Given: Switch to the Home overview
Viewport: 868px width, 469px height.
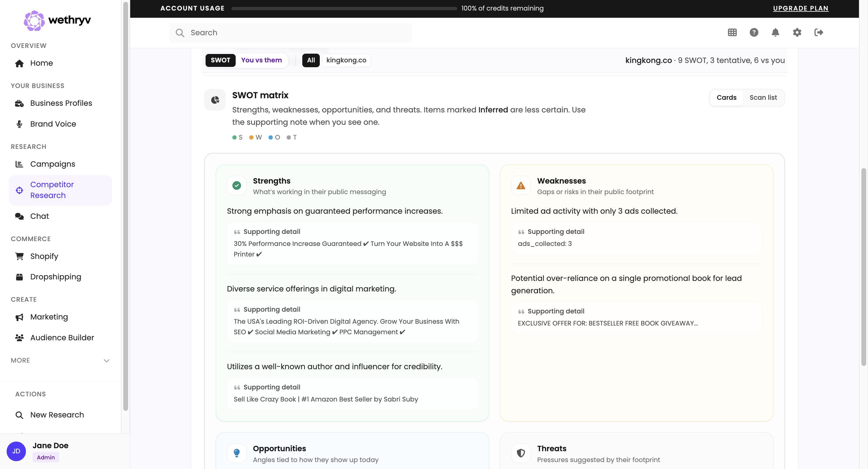Looking at the screenshot, I should [41, 63].
